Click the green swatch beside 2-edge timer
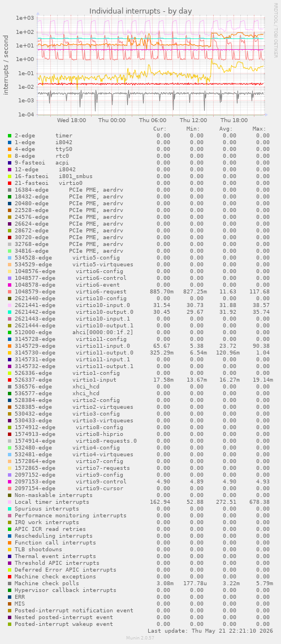 tap(10, 136)
